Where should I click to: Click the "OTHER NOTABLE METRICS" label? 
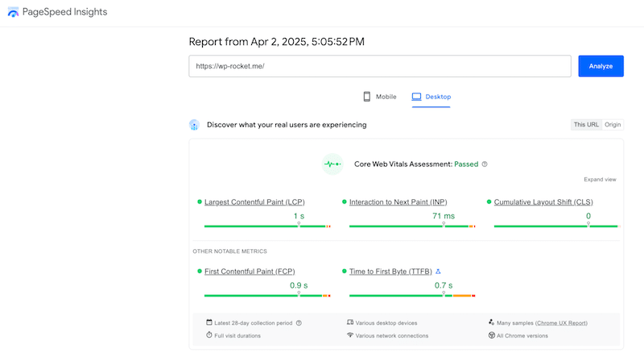tap(230, 251)
